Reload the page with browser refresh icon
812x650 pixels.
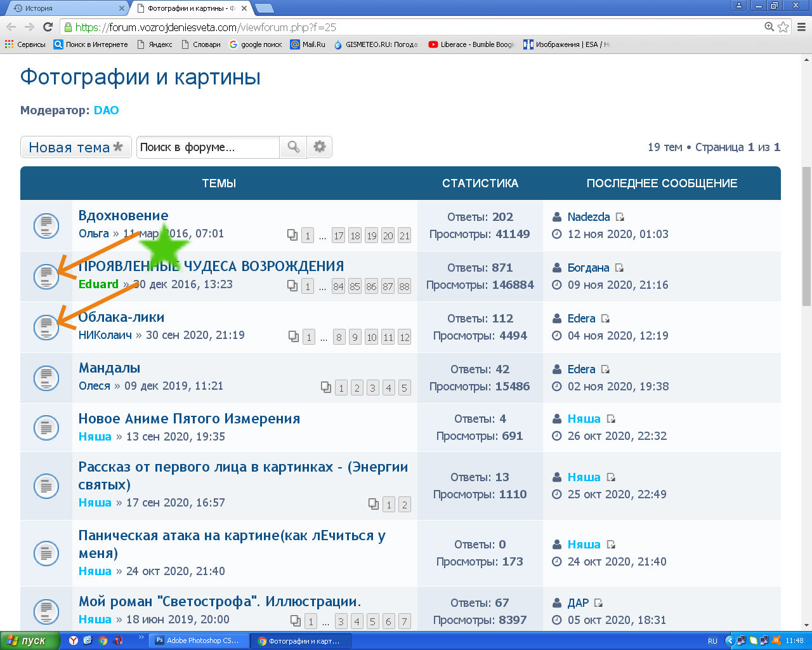click(48, 27)
